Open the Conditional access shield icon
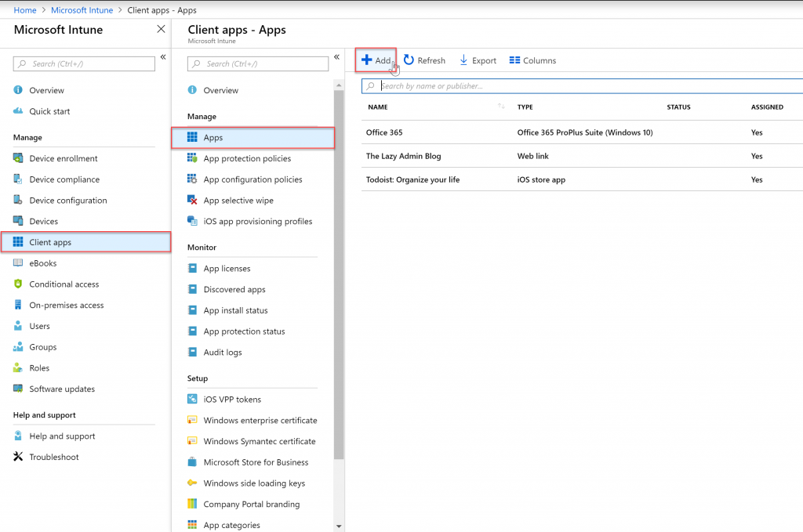803x532 pixels. click(x=18, y=284)
